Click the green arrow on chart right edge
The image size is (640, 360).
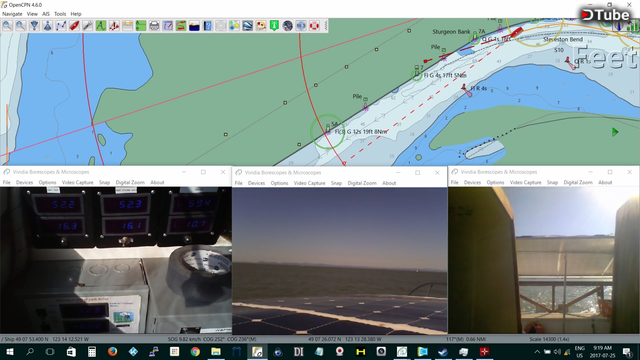coord(615,132)
